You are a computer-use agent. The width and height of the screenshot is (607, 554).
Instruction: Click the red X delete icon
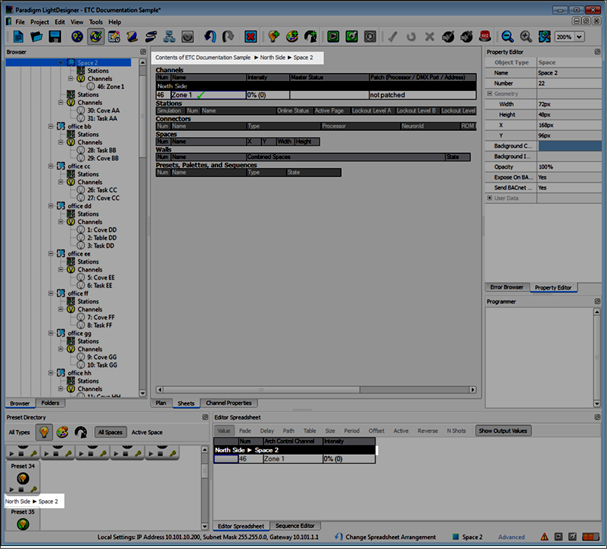point(251,37)
